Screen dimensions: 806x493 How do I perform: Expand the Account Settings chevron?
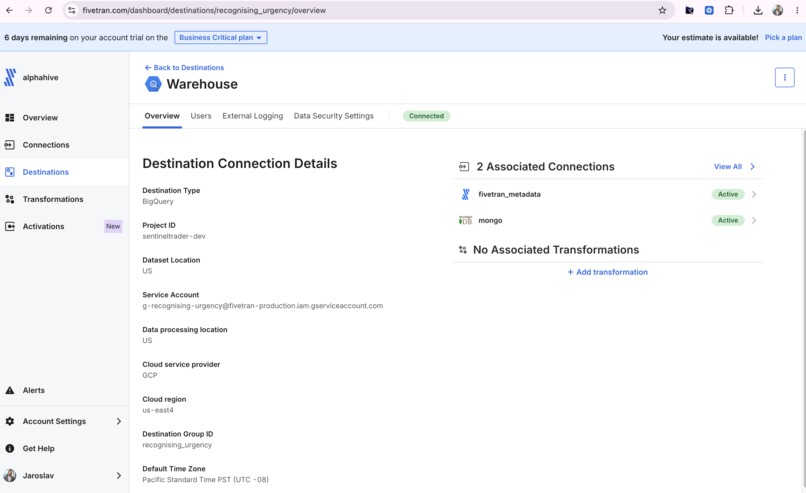(119, 422)
